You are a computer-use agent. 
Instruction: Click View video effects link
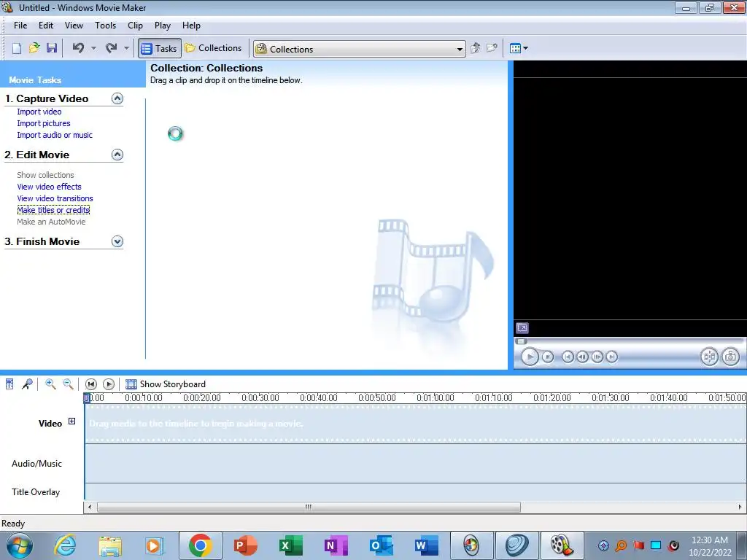click(x=49, y=187)
